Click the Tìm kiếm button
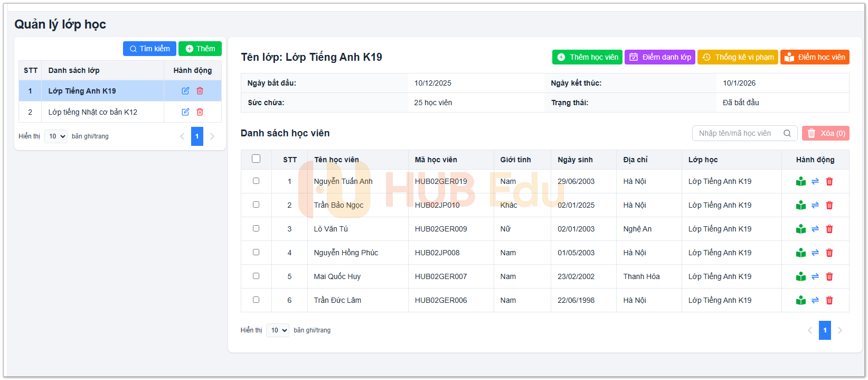This screenshot has width=868, height=380. point(149,49)
